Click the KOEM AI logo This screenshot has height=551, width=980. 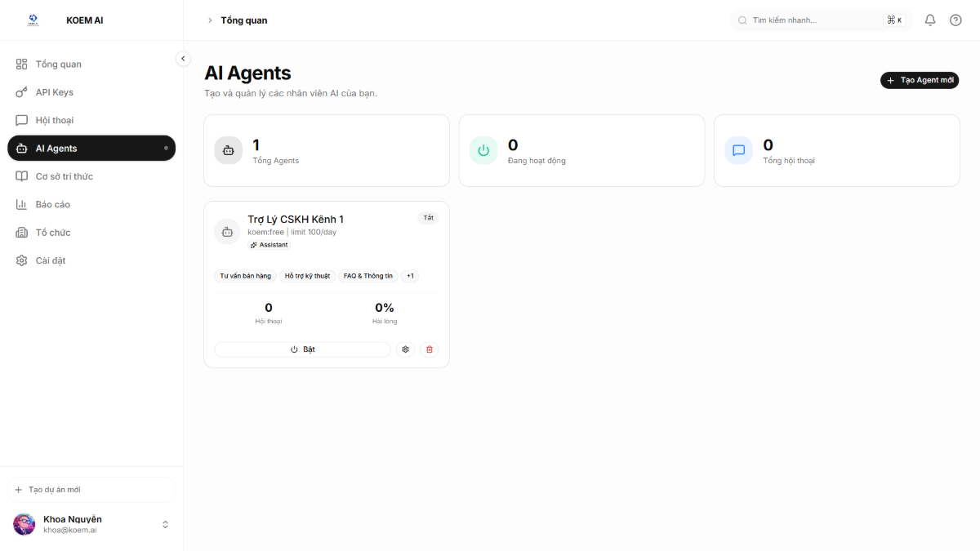click(33, 20)
